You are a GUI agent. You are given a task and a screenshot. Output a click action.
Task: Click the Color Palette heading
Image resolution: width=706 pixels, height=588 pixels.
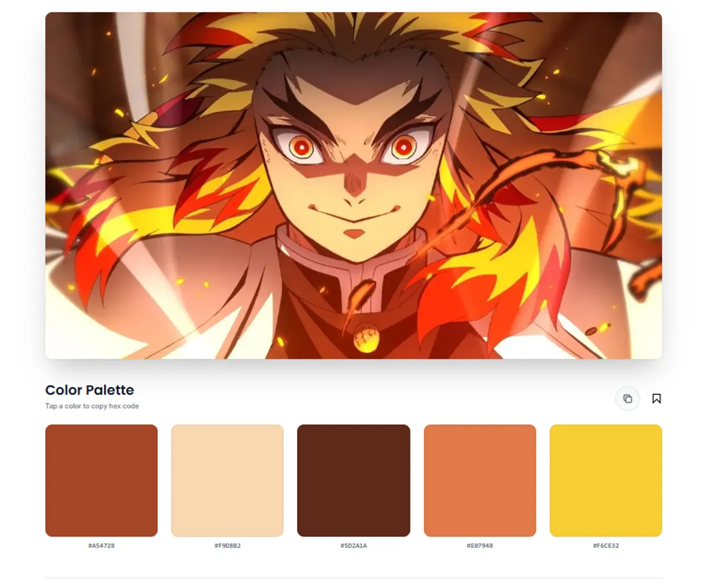89,390
